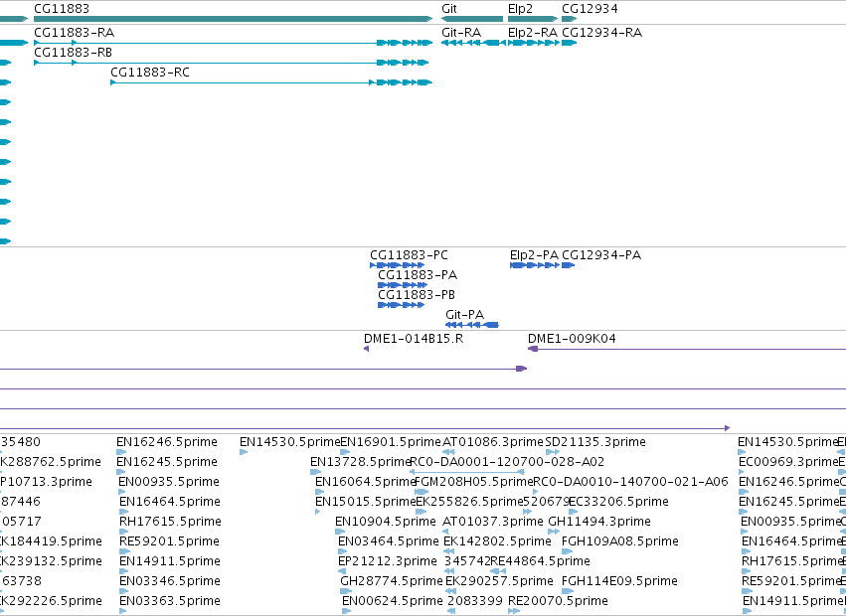Select the SD21135.3prime EST label

(x=595, y=442)
